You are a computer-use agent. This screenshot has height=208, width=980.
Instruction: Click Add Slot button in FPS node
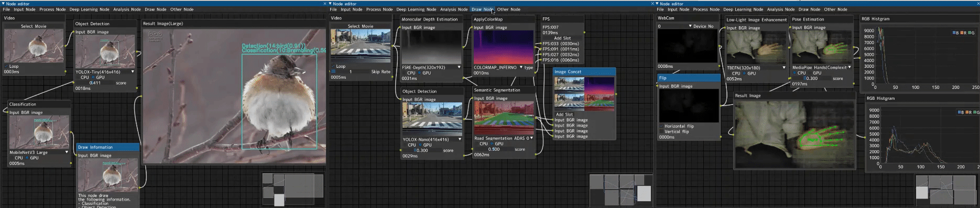tap(562, 38)
